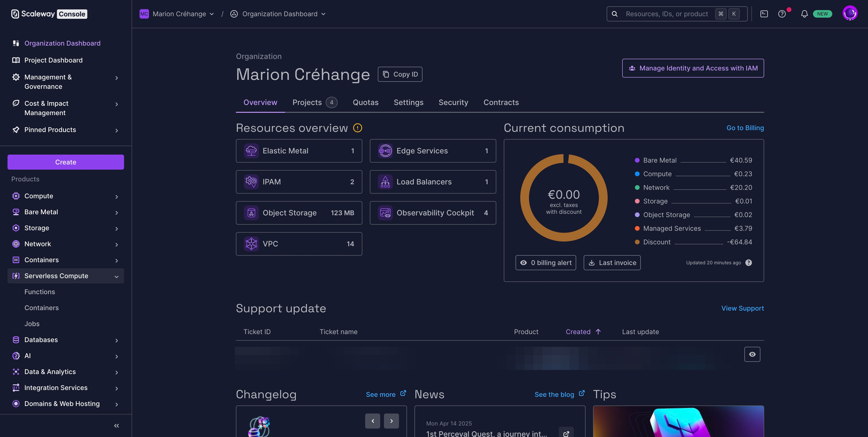Switch to the Settings tab
The width and height of the screenshot is (868, 437).
point(408,102)
